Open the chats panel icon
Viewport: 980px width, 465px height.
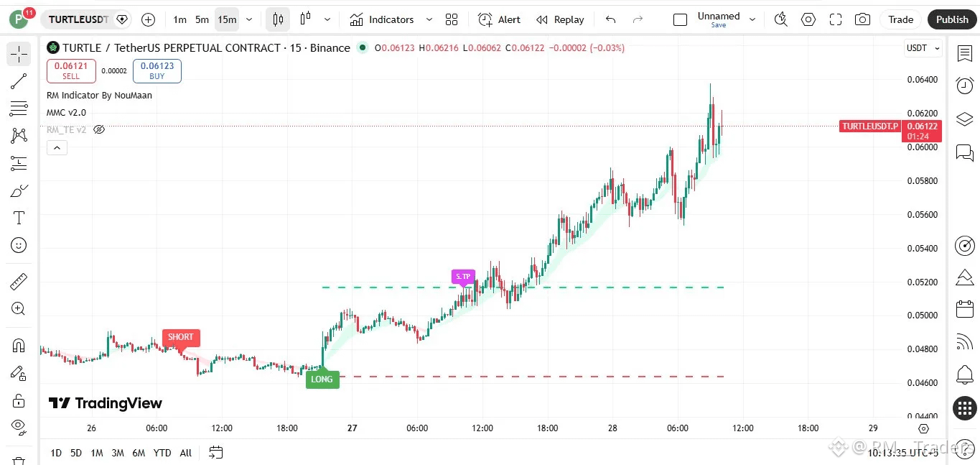tap(964, 152)
